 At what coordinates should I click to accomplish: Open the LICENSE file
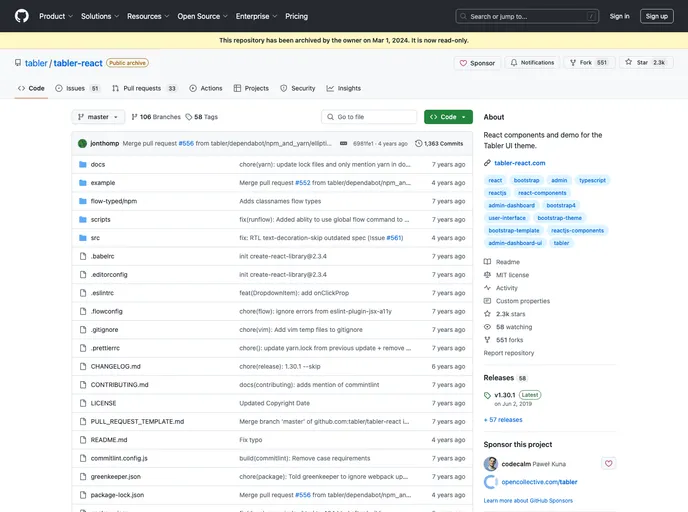pos(103,403)
